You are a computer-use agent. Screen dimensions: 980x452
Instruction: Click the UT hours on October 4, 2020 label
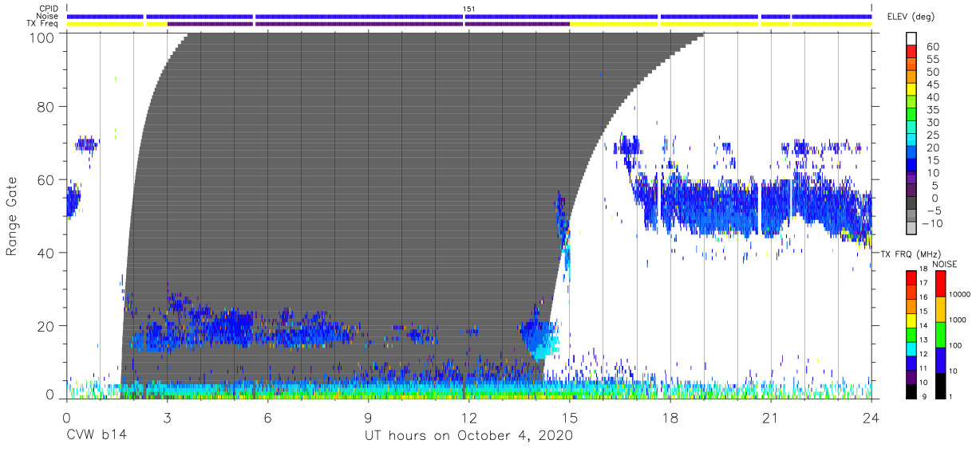468,435
